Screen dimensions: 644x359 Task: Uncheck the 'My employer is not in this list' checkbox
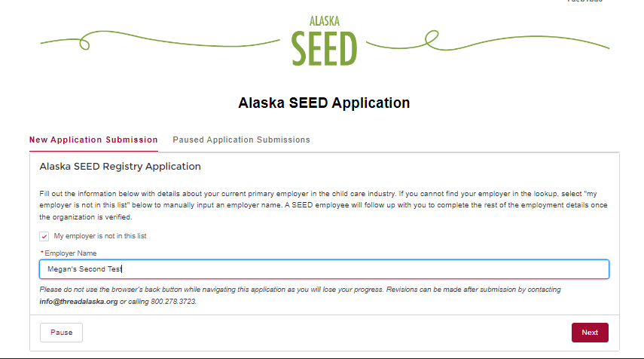click(x=44, y=237)
